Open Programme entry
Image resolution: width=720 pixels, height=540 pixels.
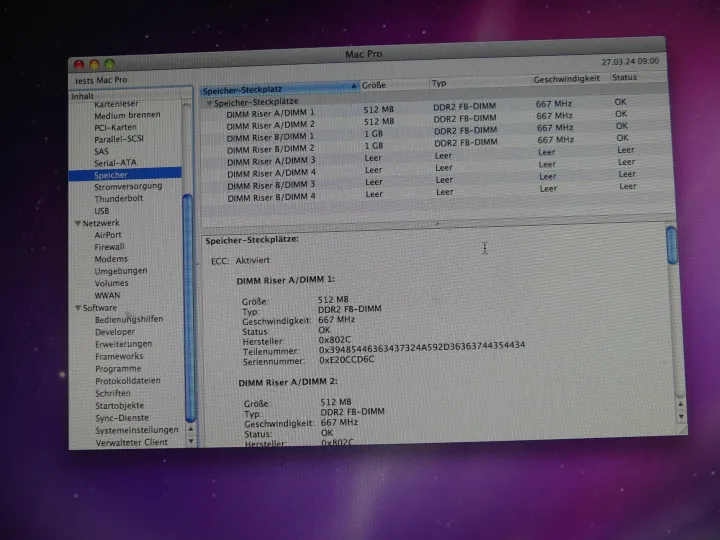point(118,369)
